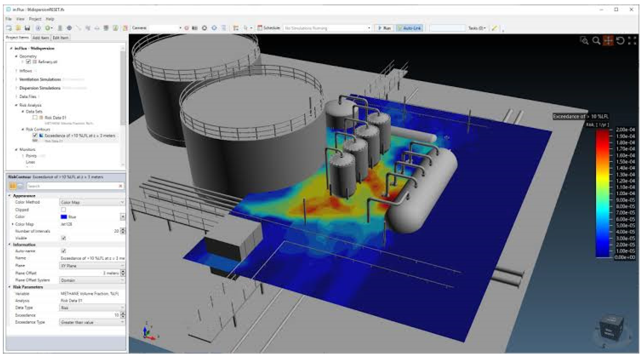Click the Schedule calendar icon
The image size is (644, 359).
pyautogui.click(x=260, y=28)
